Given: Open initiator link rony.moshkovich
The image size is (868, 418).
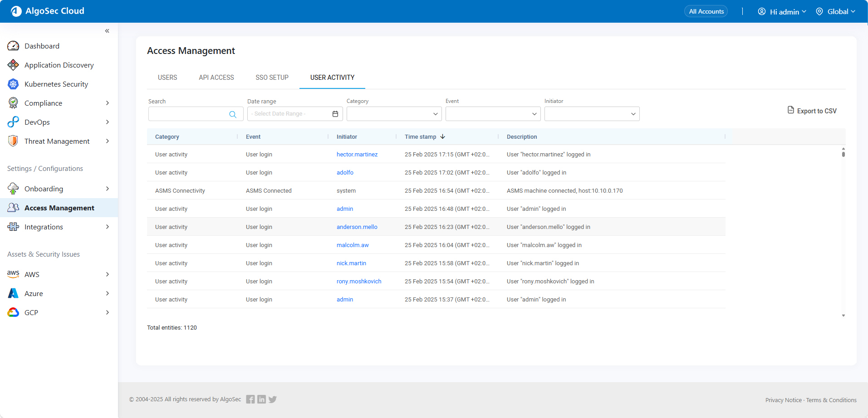Looking at the screenshot, I should (x=359, y=281).
